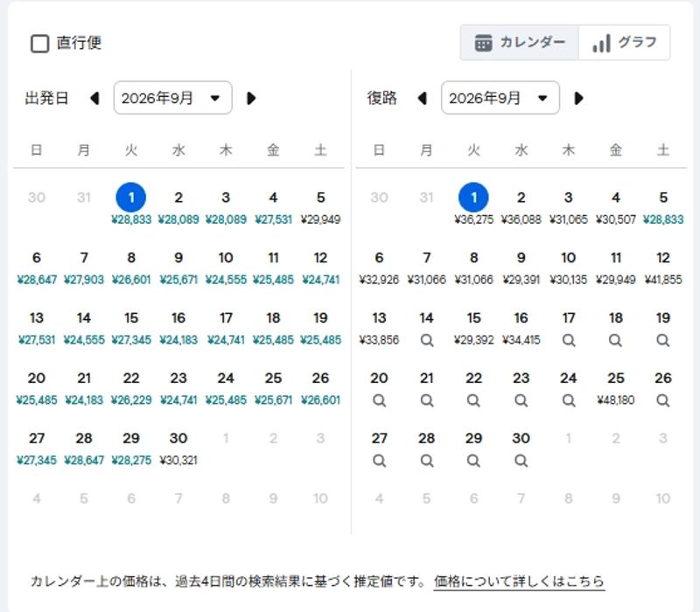Search prices for return date 29
This screenshot has width=700, height=612.
tap(474, 461)
